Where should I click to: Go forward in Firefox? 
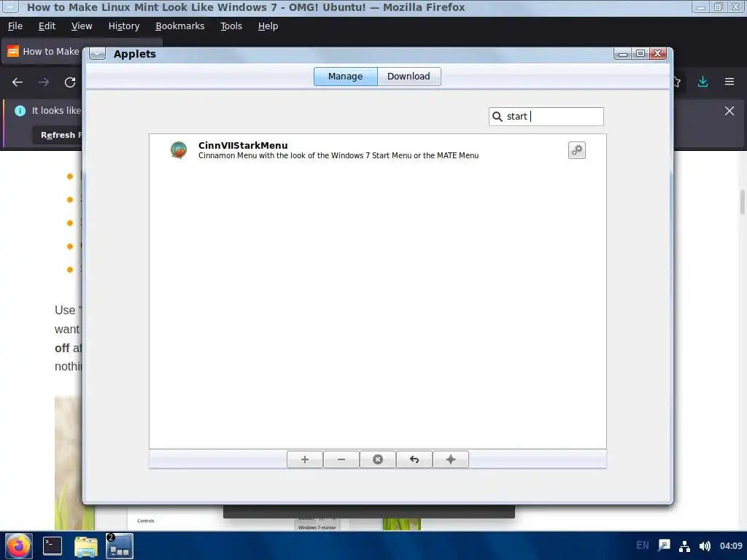[44, 82]
